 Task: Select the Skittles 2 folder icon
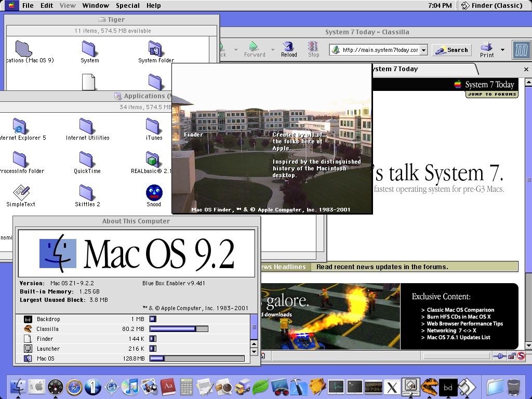(87, 193)
